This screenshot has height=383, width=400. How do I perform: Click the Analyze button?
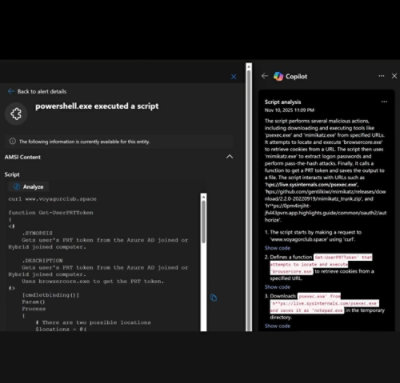[x=28, y=187]
